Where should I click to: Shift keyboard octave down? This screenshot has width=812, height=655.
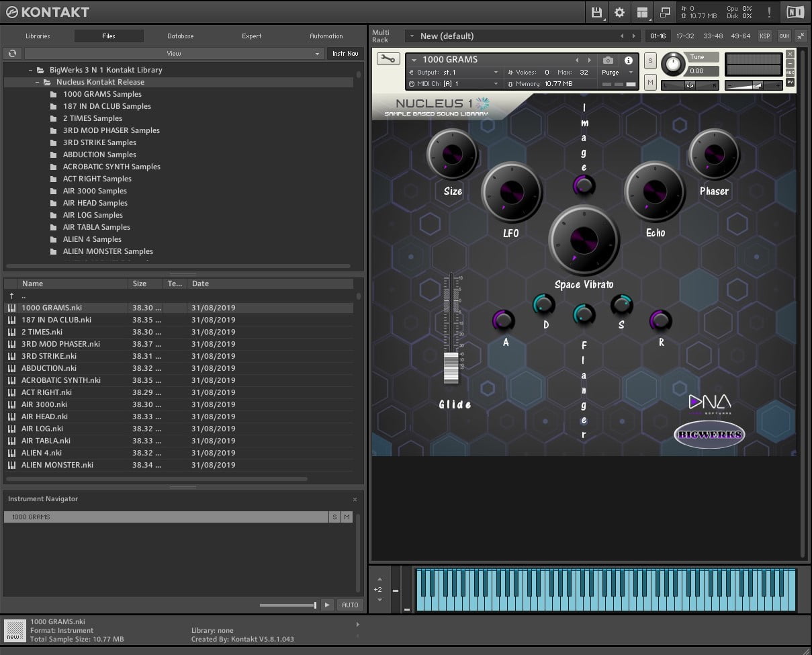point(379,599)
